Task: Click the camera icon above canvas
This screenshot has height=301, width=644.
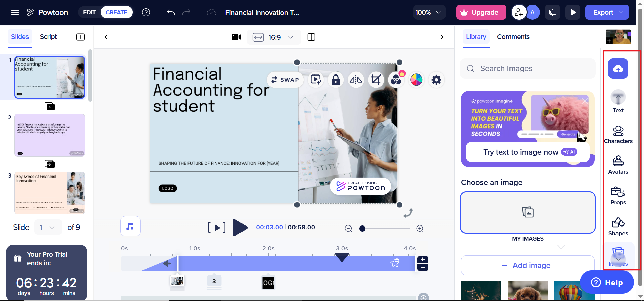Action: click(236, 37)
